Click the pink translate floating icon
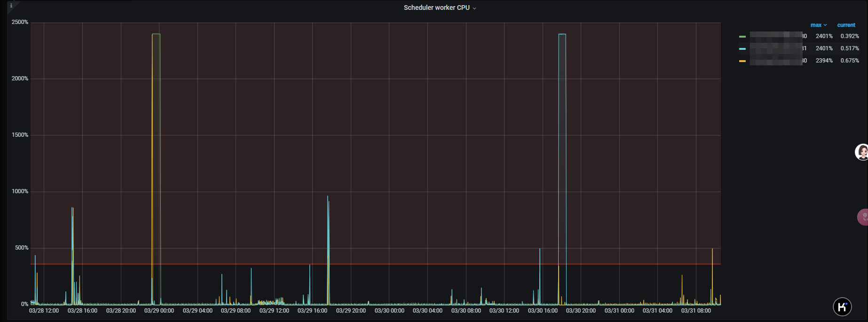The image size is (868, 322). click(x=863, y=217)
